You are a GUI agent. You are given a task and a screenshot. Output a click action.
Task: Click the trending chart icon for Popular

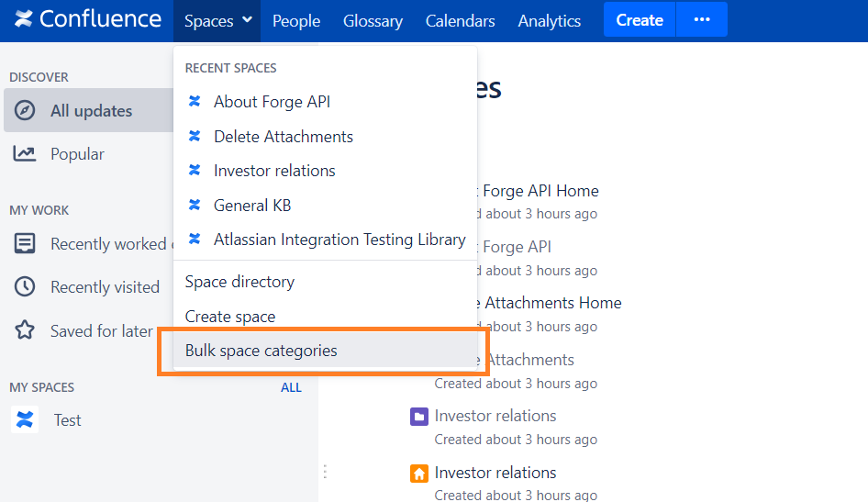click(25, 153)
